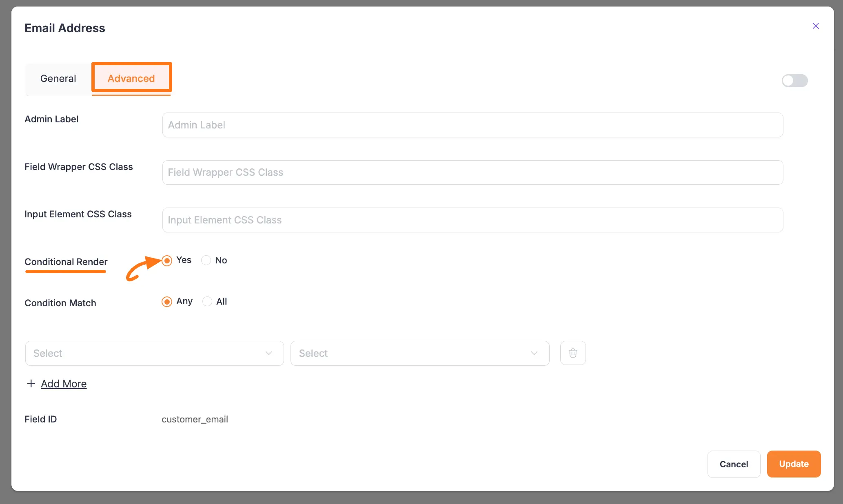Switch to the General tab

coord(58,78)
